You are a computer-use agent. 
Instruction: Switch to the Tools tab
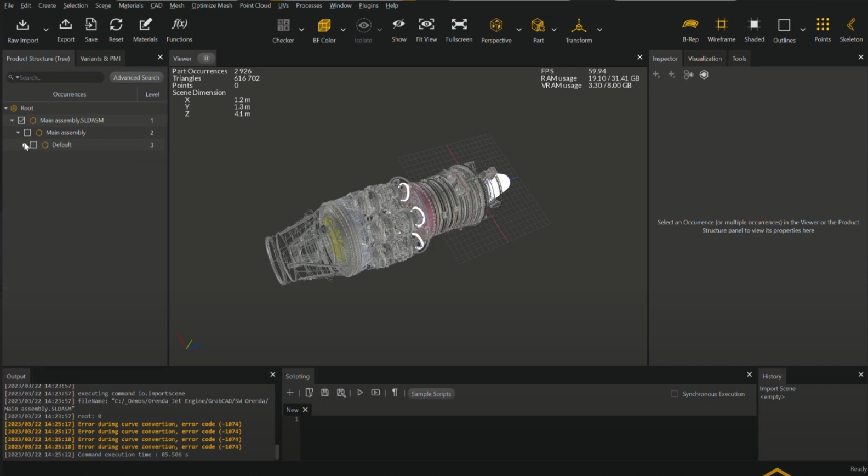point(739,59)
